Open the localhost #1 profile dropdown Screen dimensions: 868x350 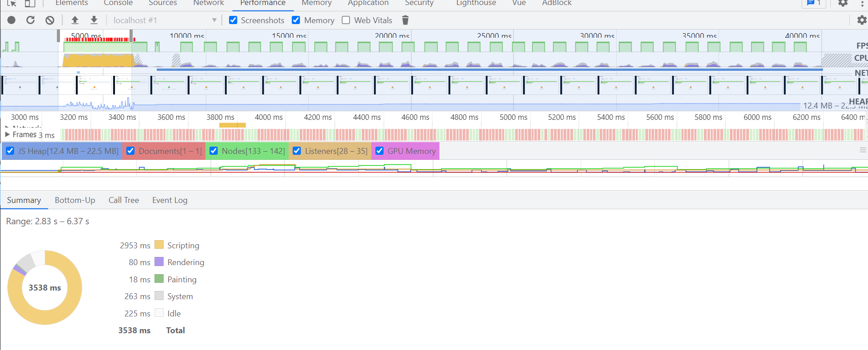165,20
